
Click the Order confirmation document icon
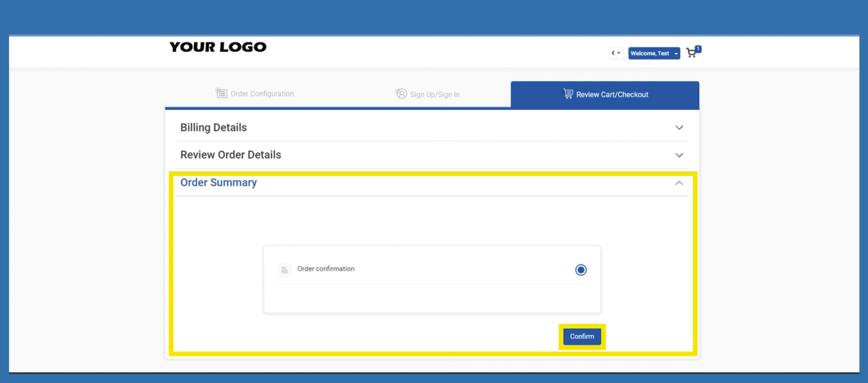pyautogui.click(x=285, y=270)
